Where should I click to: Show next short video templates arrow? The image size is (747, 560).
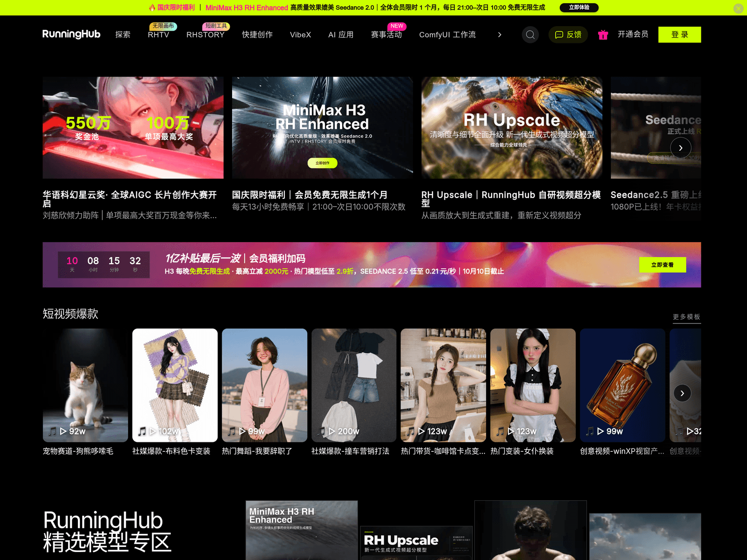682,393
